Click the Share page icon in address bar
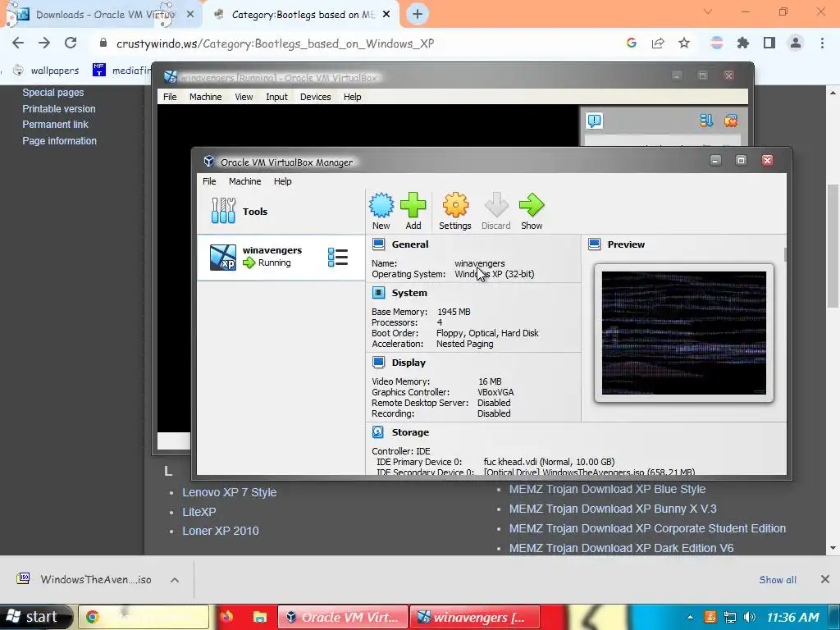 point(658,43)
